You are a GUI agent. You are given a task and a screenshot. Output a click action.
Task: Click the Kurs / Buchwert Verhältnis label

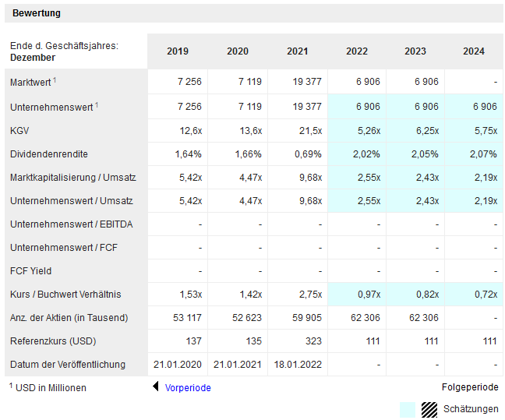point(65,294)
